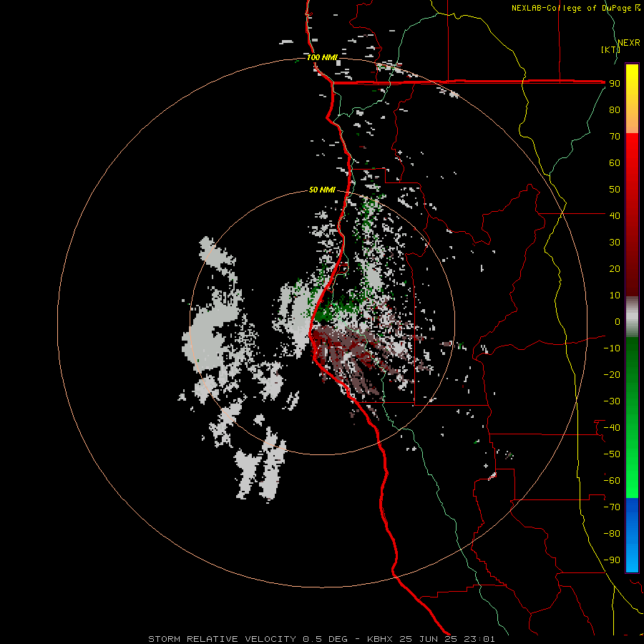Image resolution: width=644 pixels, height=644 pixels.
Task: Click the -40 value on velocity scale
Action: 612,428
